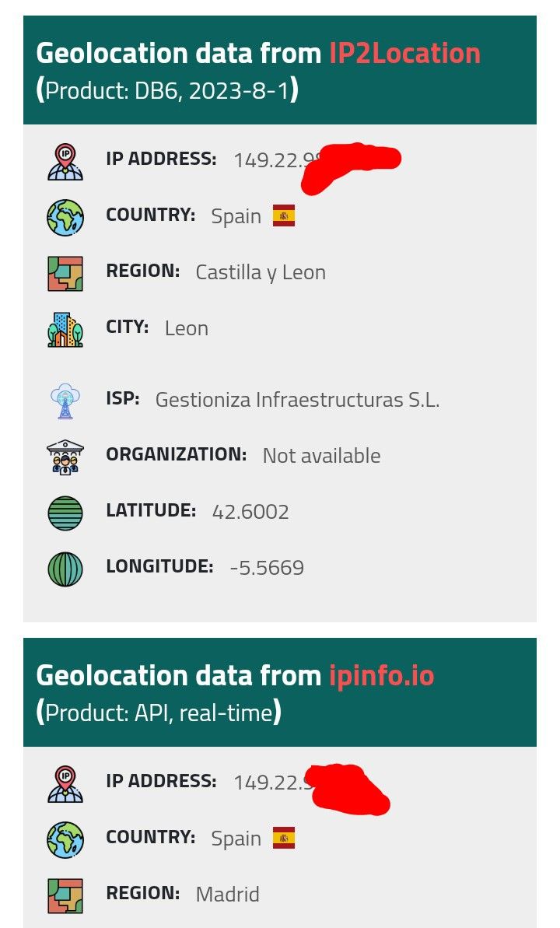The image size is (560, 928).
Task: Click the region map icon beside Madrid
Action: (x=65, y=895)
